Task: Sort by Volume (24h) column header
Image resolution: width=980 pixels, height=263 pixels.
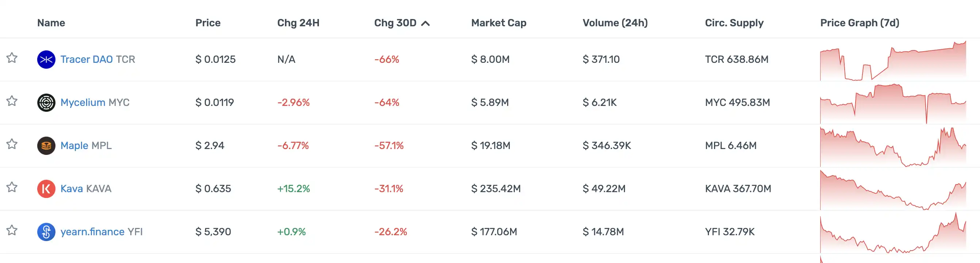Action: click(615, 23)
